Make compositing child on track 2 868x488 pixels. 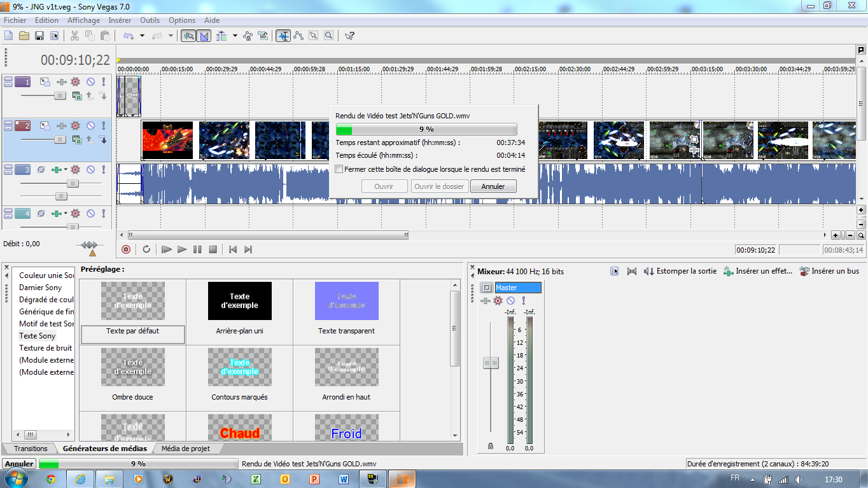point(102,140)
